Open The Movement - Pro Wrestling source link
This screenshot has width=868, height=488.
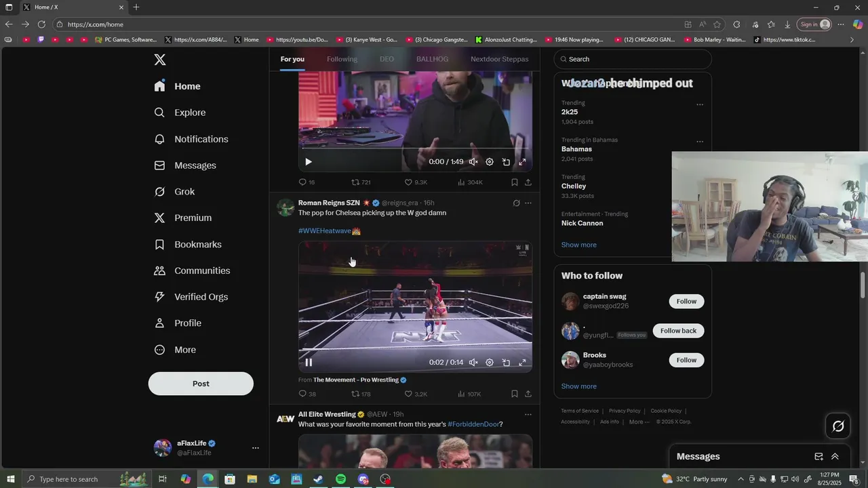pyautogui.click(x=356, y=380)
